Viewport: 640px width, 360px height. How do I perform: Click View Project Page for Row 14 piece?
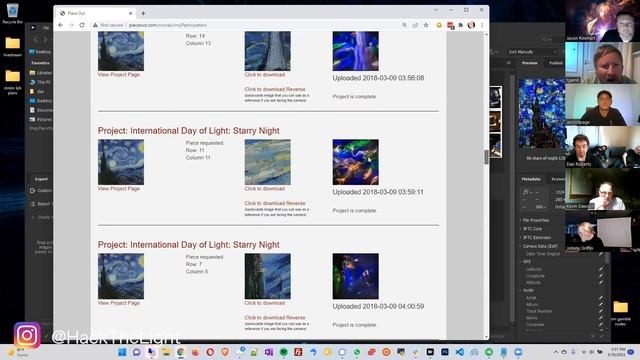point(119,75)
